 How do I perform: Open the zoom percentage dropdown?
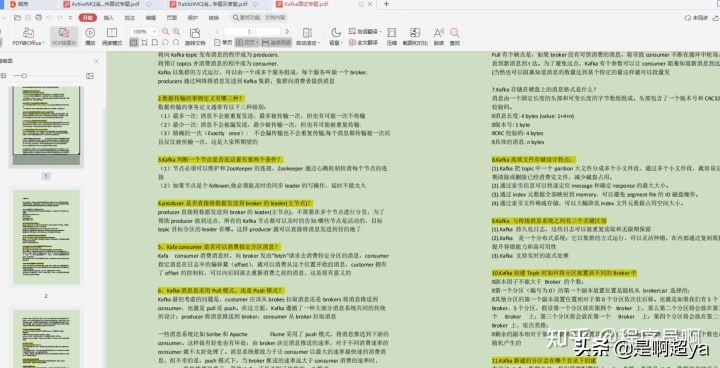(154, 32)
